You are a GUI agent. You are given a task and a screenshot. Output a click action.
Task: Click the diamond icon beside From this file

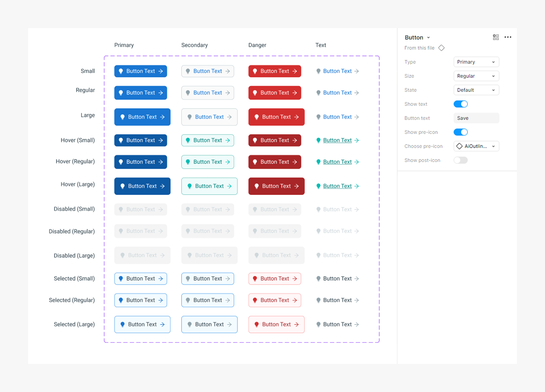tap(441, 48)
